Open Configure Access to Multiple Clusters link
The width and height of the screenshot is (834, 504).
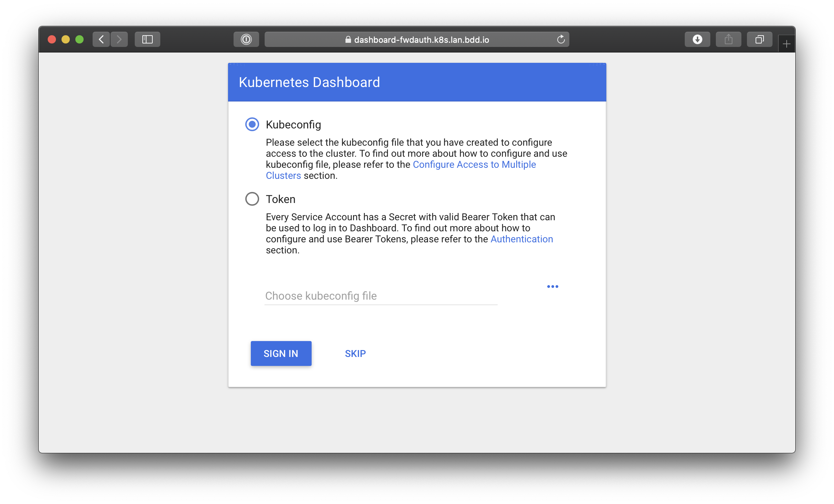(x=474, y=165)
